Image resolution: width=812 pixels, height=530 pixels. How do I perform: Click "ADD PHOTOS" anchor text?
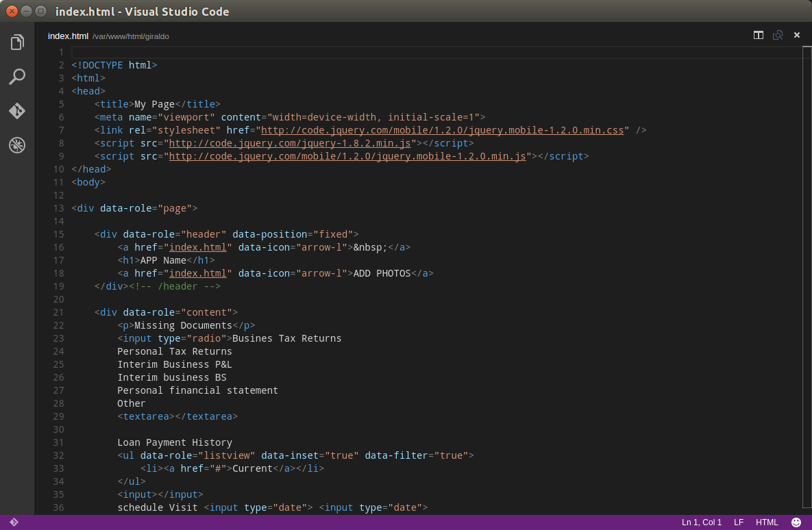[x=382, y=273]
